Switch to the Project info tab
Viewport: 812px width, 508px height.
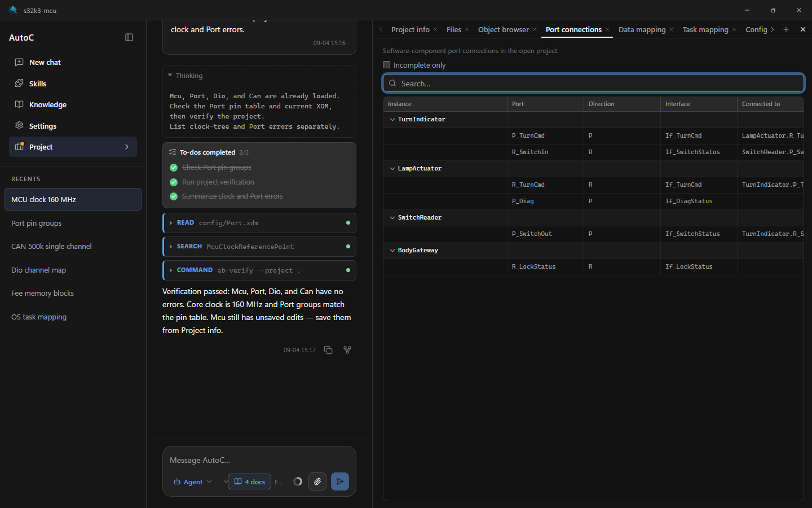[411, 29]
